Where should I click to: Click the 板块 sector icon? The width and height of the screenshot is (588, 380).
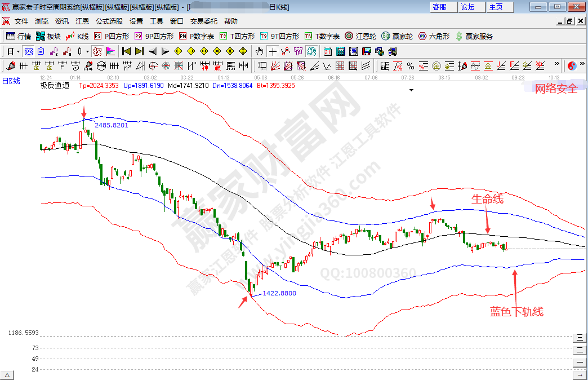[x=48, y=36]
